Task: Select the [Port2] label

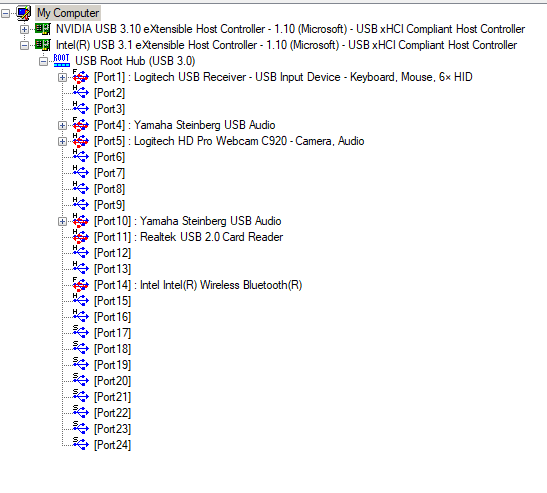Action: (x=110, y=93)
